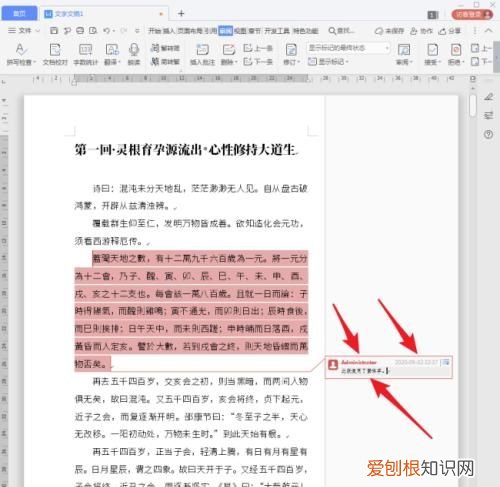Click the Print Preview icon in quick access bar
The height and width of the screenshot is (487, 500).
[93, 31]
